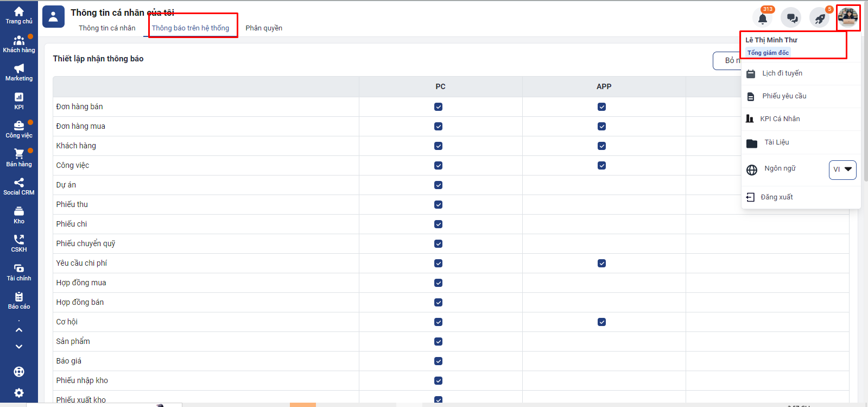Expand sidebar list with down chevron

click(x=19, y=347)
